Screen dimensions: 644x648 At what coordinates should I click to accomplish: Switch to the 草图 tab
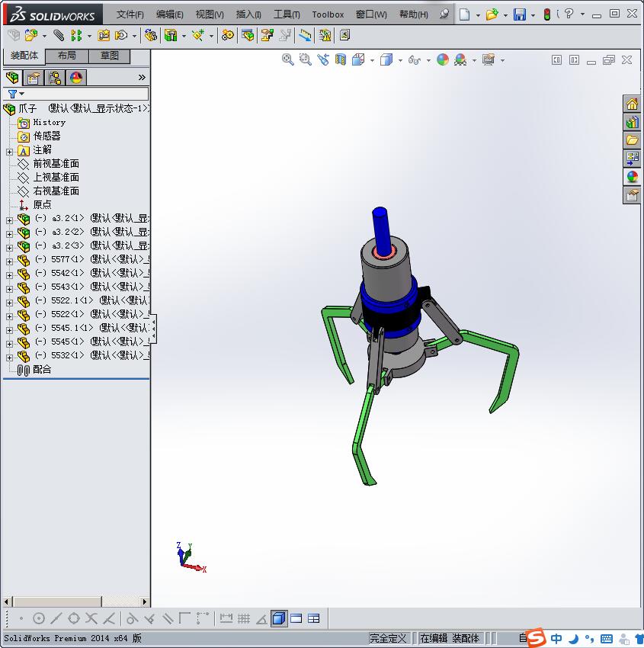[x=110, y=56]
